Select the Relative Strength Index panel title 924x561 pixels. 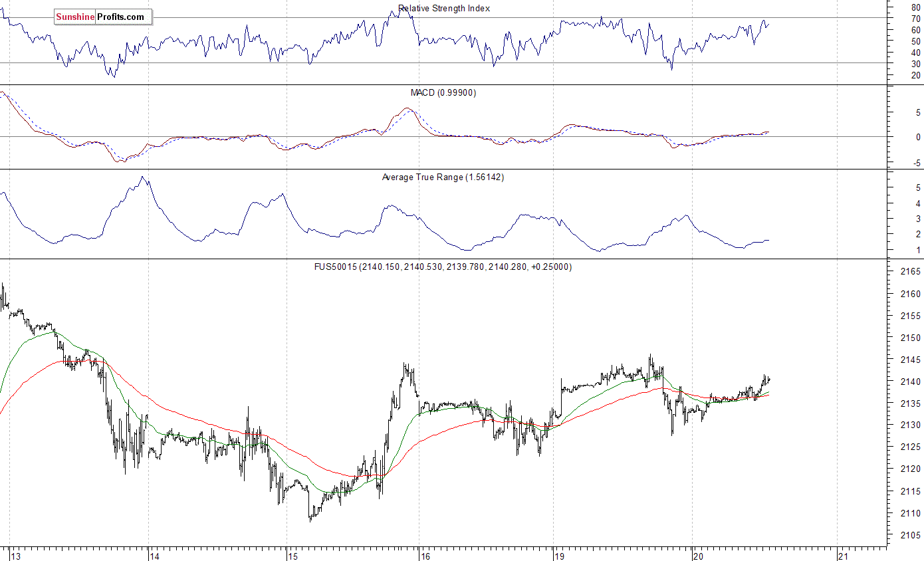click(444, 9)
